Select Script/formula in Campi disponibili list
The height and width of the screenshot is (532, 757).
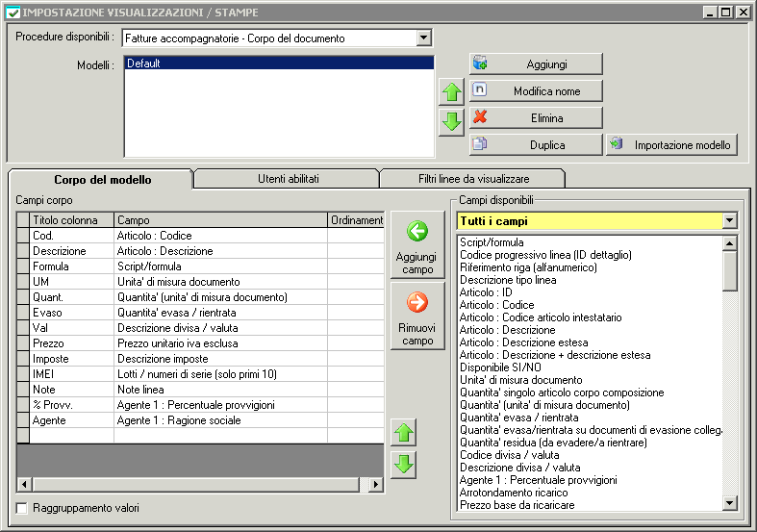pos(590,242)
